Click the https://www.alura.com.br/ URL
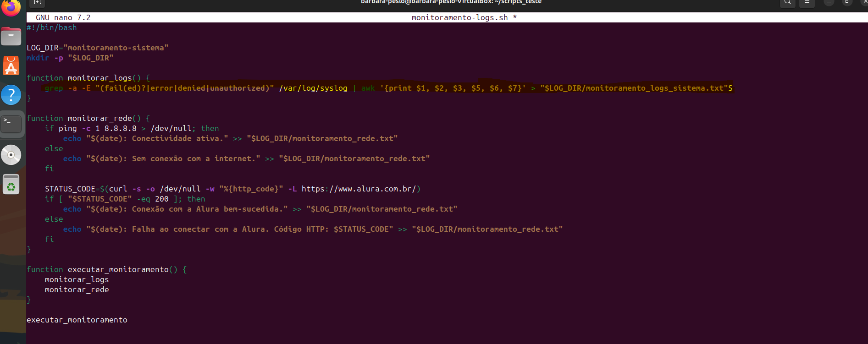 (x=359, y=189)
